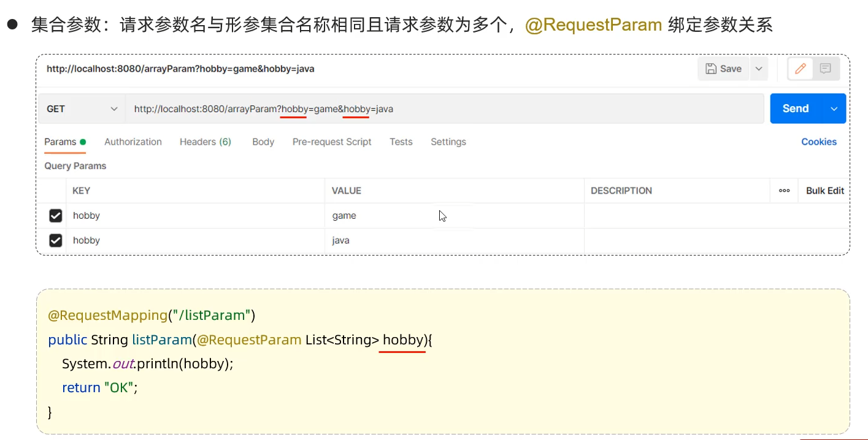Open the GET request method dropdown
868x440 pixels.
click(83, 108)
